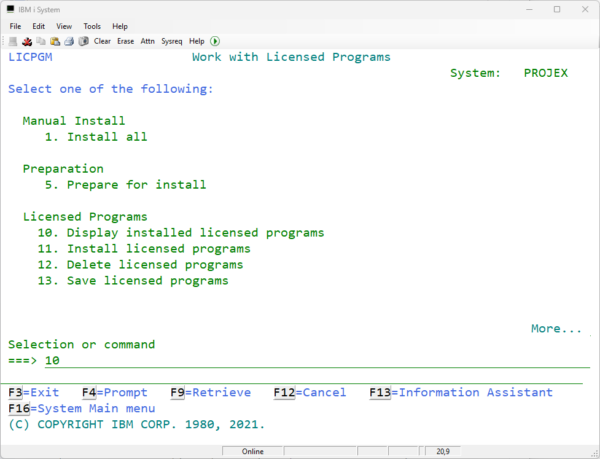Open the Tools menu
Image resolution: width=600 pixels, height=459 pixels.
92,26
